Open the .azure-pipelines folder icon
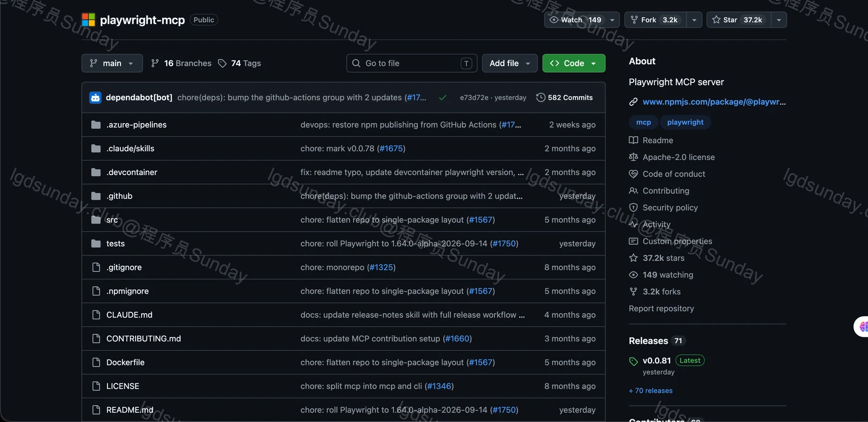The image size is (868, 422). 96,125
